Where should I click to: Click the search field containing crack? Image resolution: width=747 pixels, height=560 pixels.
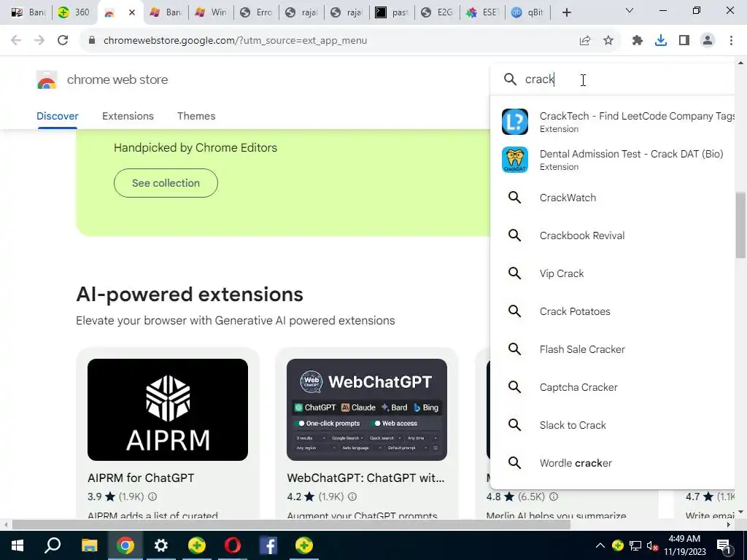612,79
